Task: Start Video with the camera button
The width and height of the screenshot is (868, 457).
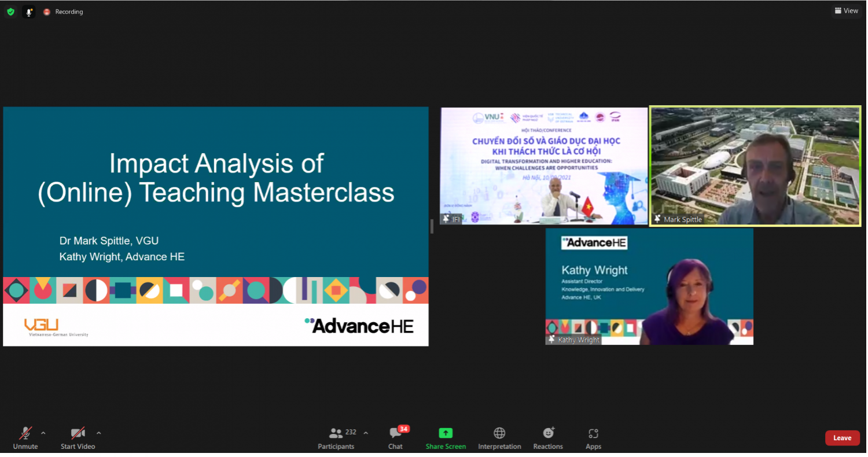Action: (78, 438)
